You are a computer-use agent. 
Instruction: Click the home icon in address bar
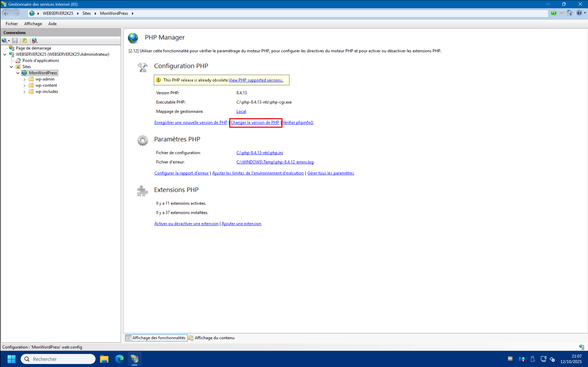click(570, 13)
